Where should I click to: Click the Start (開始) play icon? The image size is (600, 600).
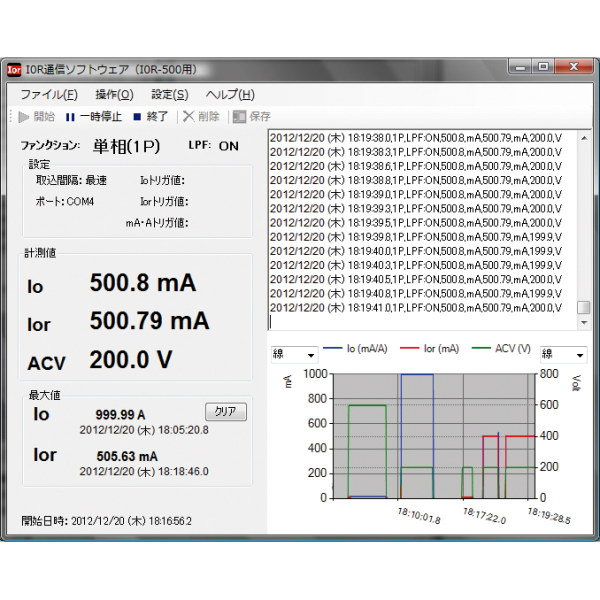tap(24, 117)
